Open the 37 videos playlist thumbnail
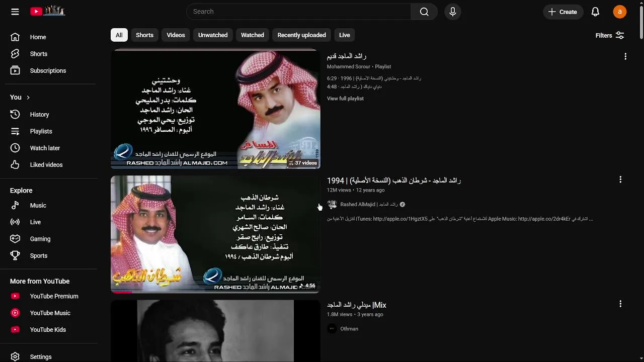 pos(215,109)
